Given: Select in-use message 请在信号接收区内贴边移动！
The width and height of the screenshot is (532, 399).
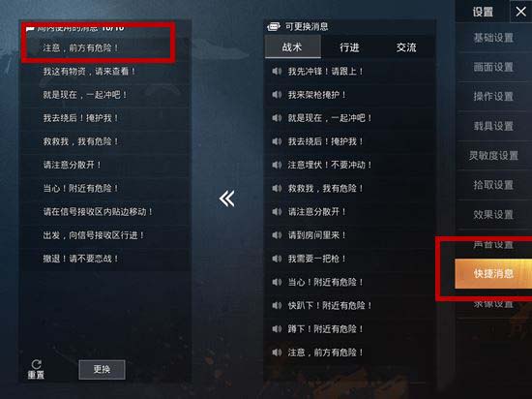Looking at the screenshot, I should pos(105,212).
